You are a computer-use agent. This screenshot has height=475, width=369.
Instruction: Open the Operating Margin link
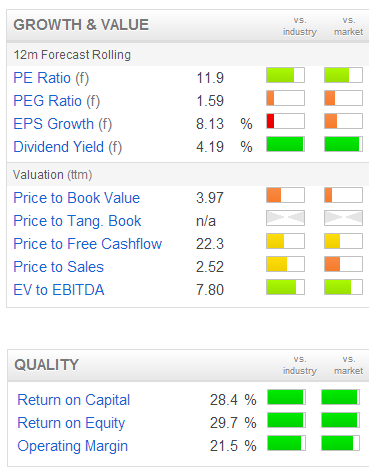(x=73, y=446)
